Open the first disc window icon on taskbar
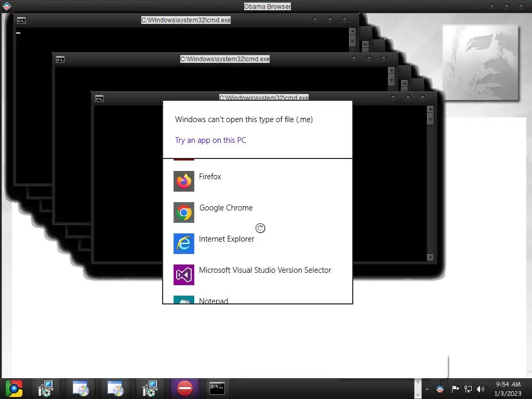The image size is (532, 399). (81, 389)
